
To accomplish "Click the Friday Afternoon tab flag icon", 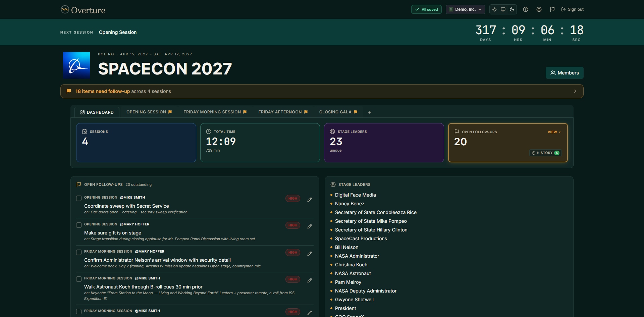I will 306,112.
